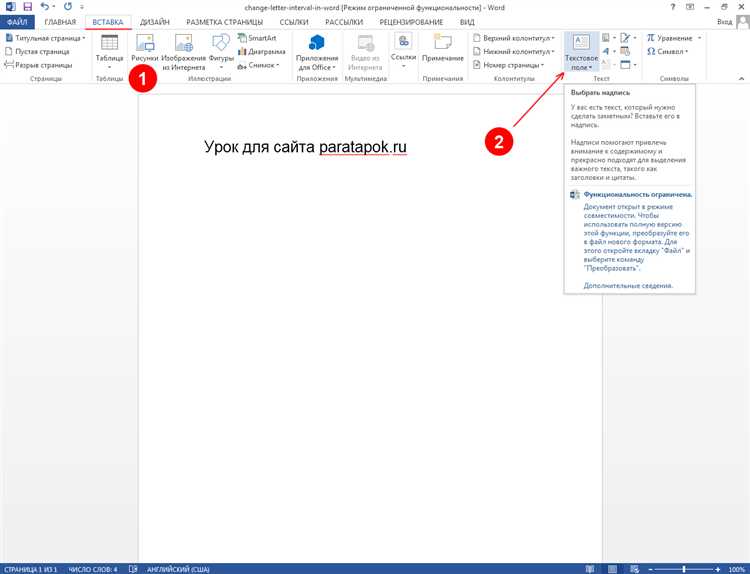Image resolution: width=750 pixels, height=574 pixels.
Task: Click the zoom out minus button
Action: [650, 569]
